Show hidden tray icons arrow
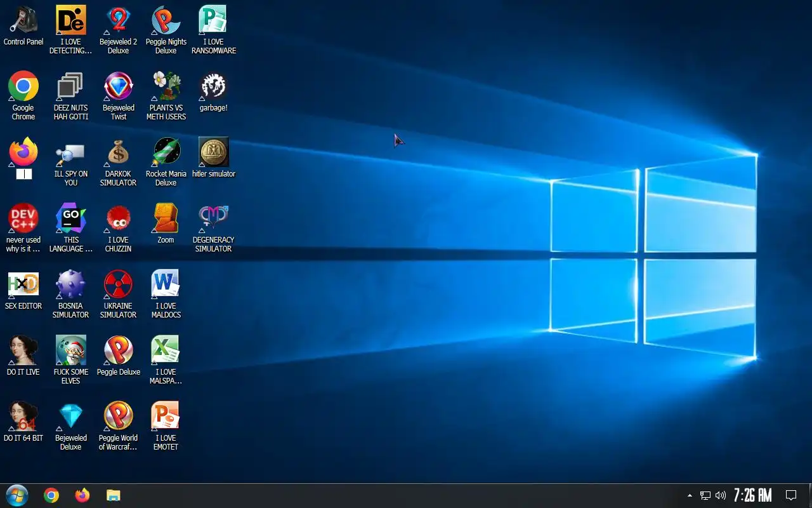Screen dimensions: 812x508 [690, 495]
